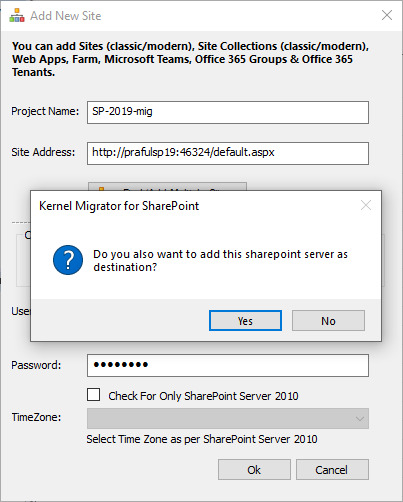Click the Site Address label
The image size is (403, 502).
[43, 152]
